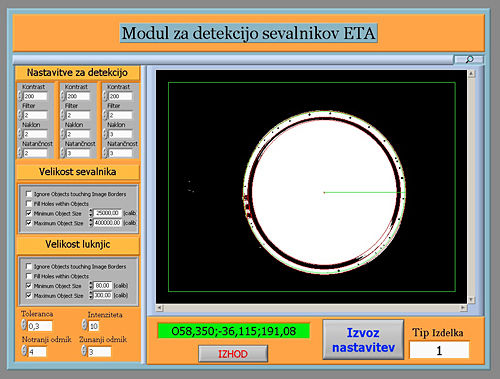Click the Kontrast field in the second detection column

pyautogui.click(x=78, y=96)
